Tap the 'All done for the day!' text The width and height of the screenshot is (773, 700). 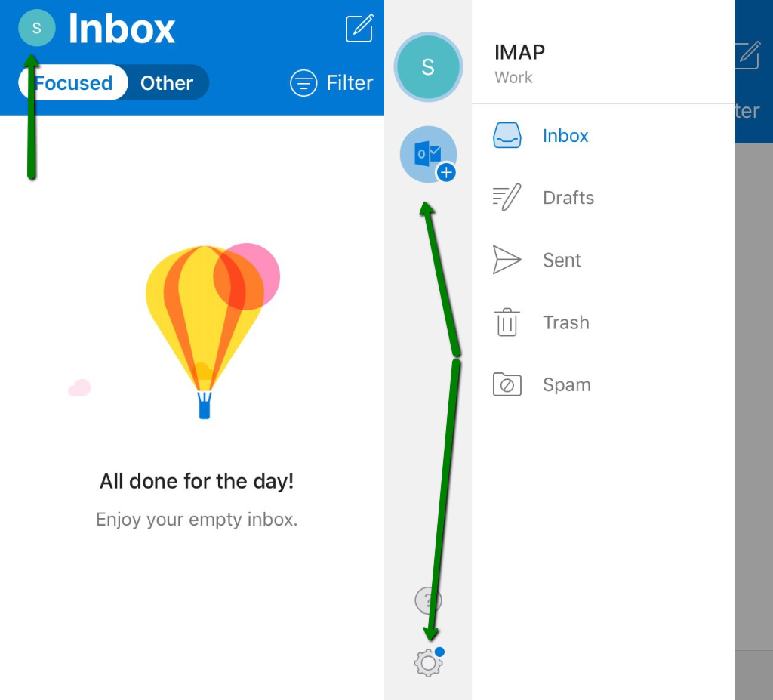[x=197, y=481]
